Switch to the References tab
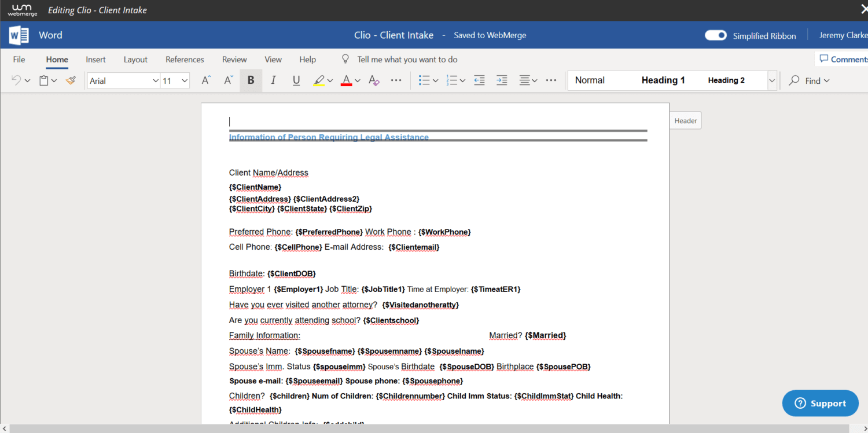 (185, 60)
